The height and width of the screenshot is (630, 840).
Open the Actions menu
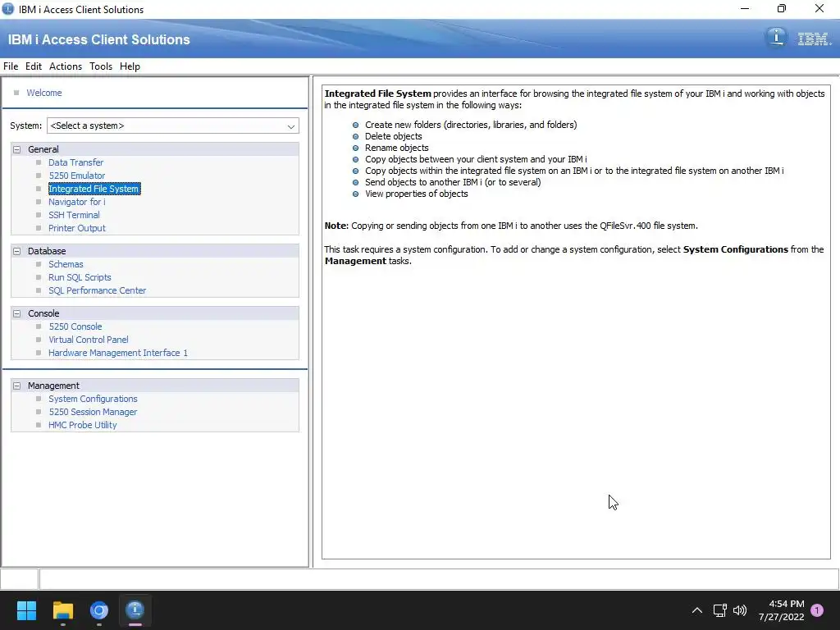click(x=66, y=66)
